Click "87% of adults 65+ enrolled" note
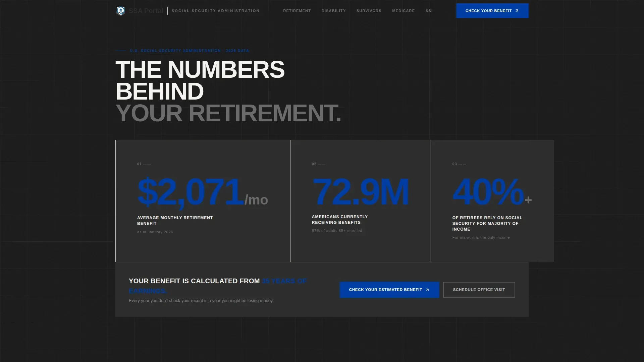This screenshot has width=644, height=362. click(x=337, y=231)
